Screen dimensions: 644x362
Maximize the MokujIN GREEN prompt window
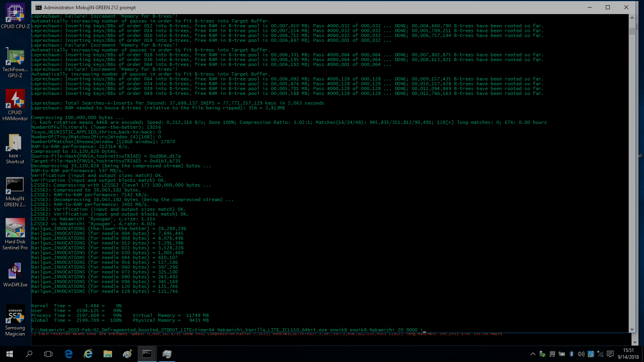608,7
